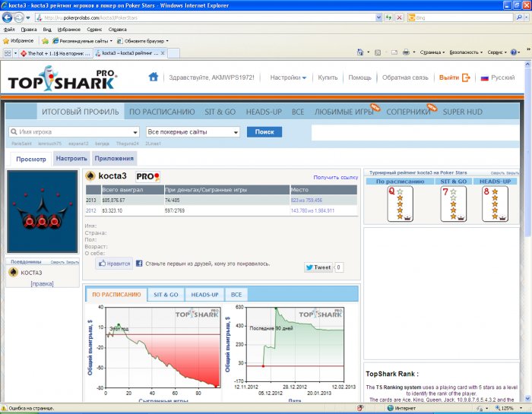The height and width of the screenshot is (414, 532).
Task: Click the Купить link
Action: click(x=328, y=77)
